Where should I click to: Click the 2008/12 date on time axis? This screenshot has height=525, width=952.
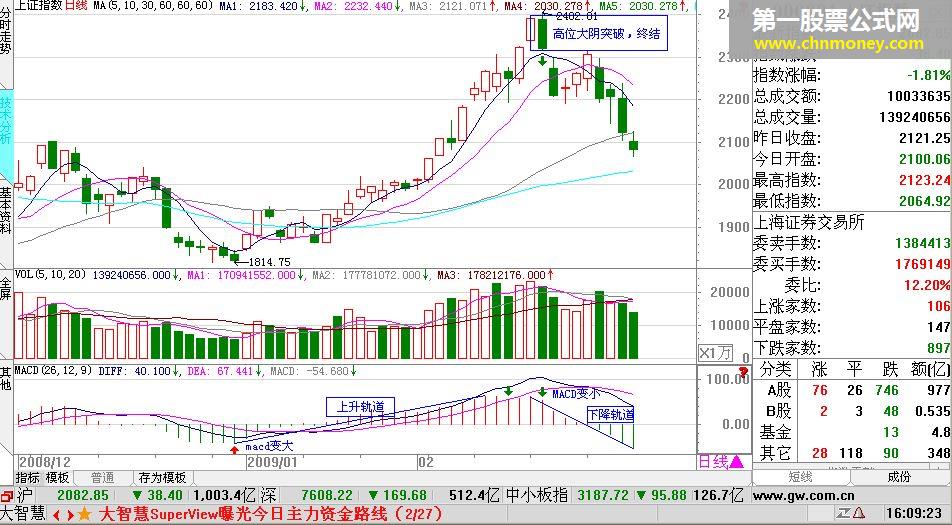pyautogui.click(x=45, y=462)
